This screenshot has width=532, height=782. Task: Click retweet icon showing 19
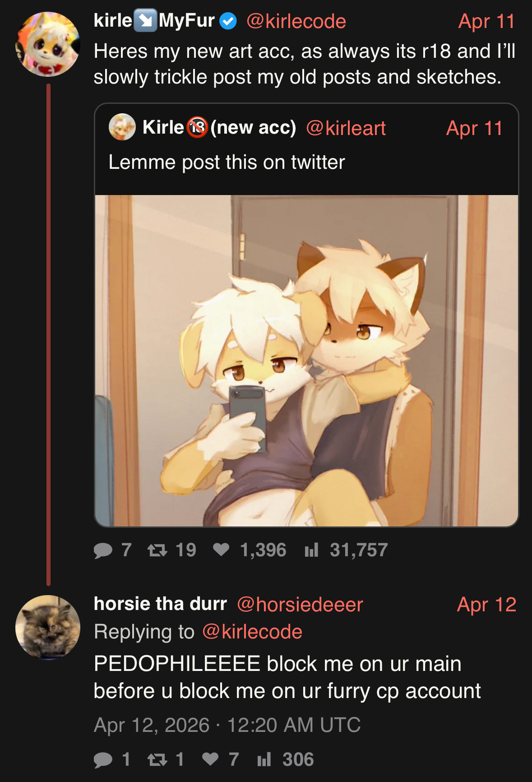coord(157,550)
